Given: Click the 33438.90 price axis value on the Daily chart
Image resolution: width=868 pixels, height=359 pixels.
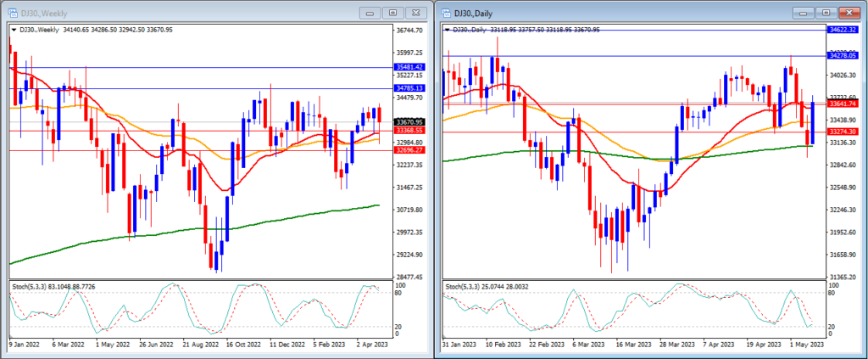Looking at the screenshot, I should pos(843,121).
